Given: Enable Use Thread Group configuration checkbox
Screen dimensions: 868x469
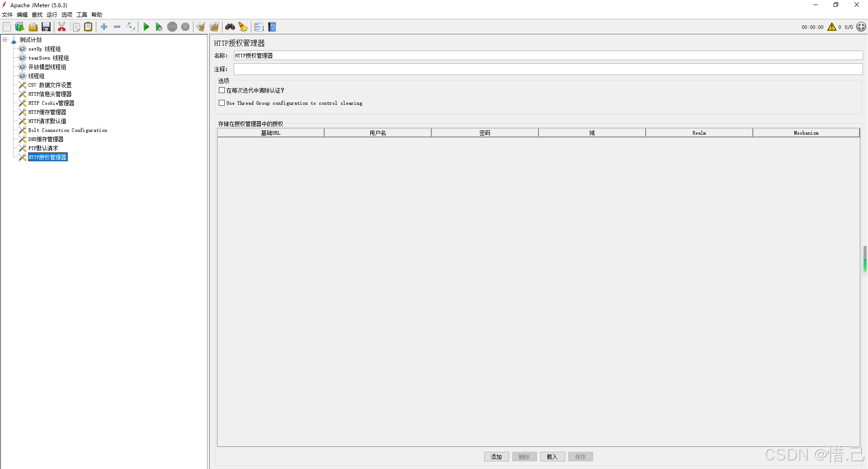Looking at the screenshot, I should click(x=222, y=103).
